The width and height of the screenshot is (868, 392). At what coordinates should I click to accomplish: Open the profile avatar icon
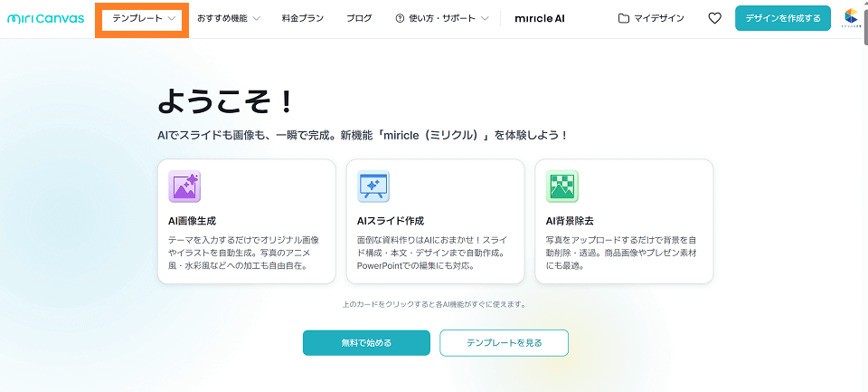click(x=851, y=18)
